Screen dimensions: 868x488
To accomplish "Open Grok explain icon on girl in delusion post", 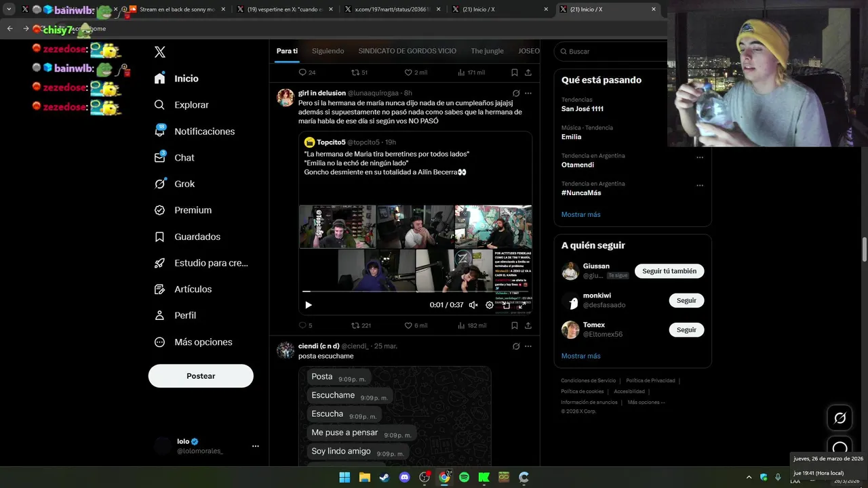I will pos(516,94).
